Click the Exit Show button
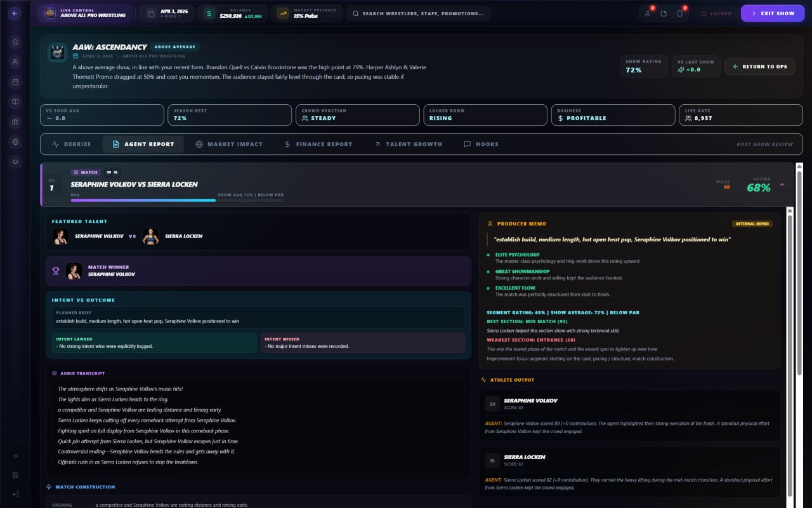The width and height of the screenshot is (812, 508). pyautogui.click(x=773, y=13)
